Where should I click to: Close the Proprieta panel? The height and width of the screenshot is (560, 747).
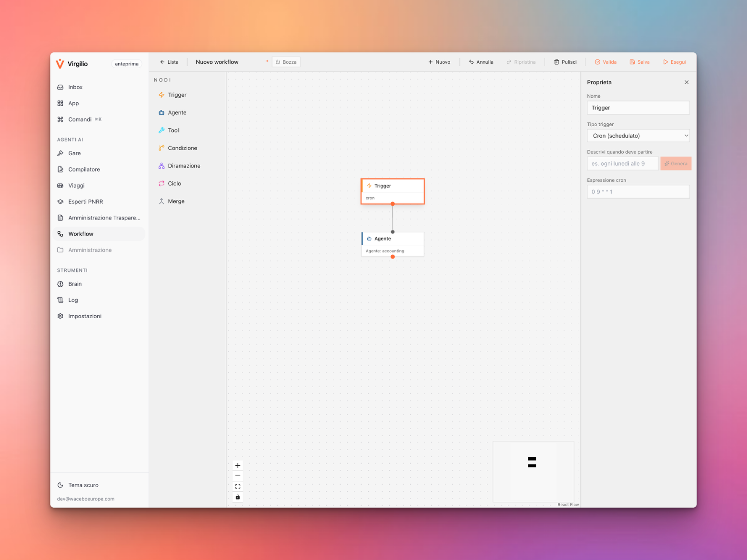686,82
